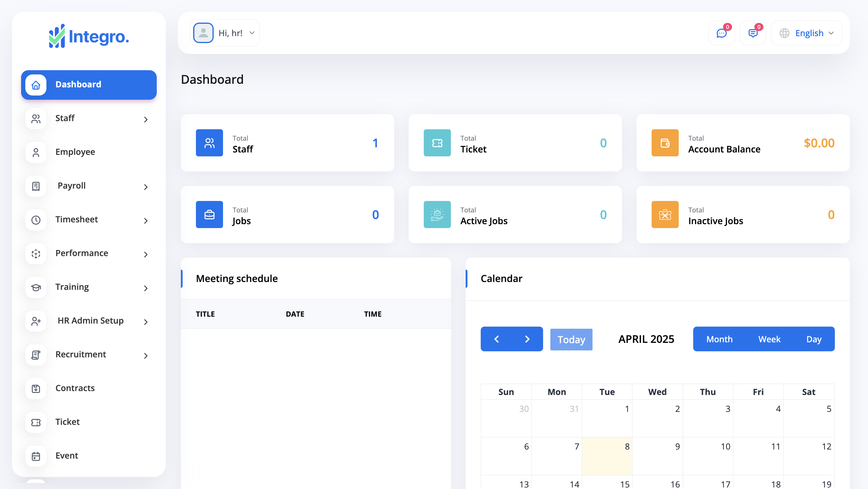Open the English language dropdown
868x489 pixels.
[807, 33]
